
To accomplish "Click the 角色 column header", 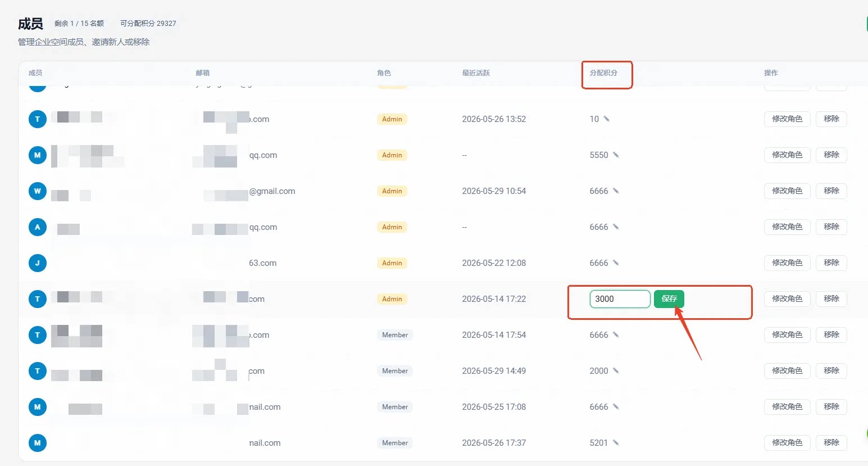I will pos(384,73).
